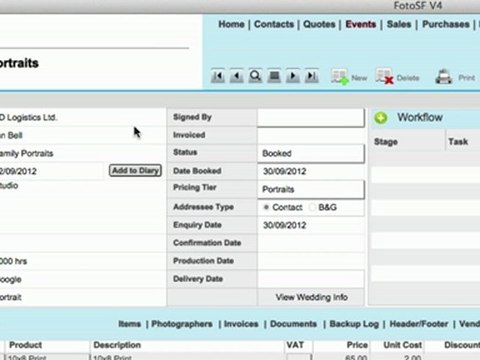Click the Add to Diary button
Screen dimensions: 480x360
pyautogui.click(x=135, y=171)
